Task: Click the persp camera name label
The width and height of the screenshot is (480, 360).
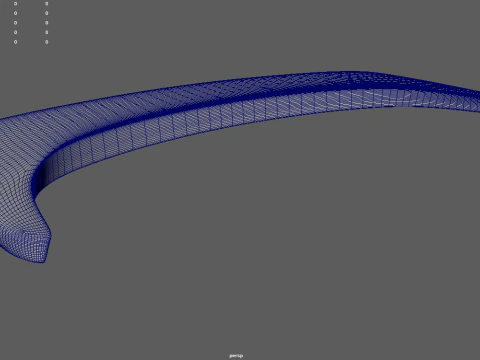Action: click(x=236, y=356)
